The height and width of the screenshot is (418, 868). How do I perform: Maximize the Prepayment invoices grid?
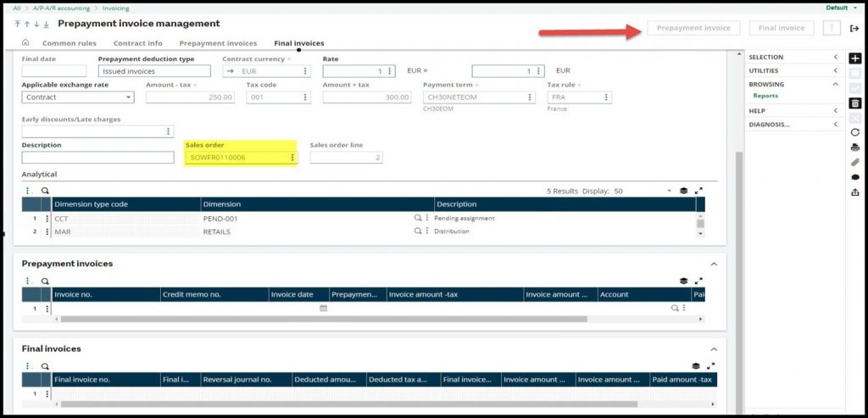click(698, 281)
